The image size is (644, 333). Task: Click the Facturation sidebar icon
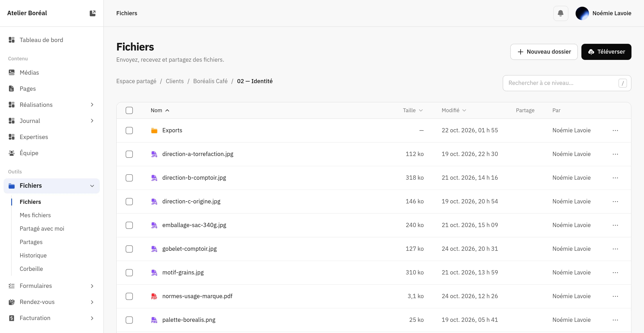tap(11, 318)
